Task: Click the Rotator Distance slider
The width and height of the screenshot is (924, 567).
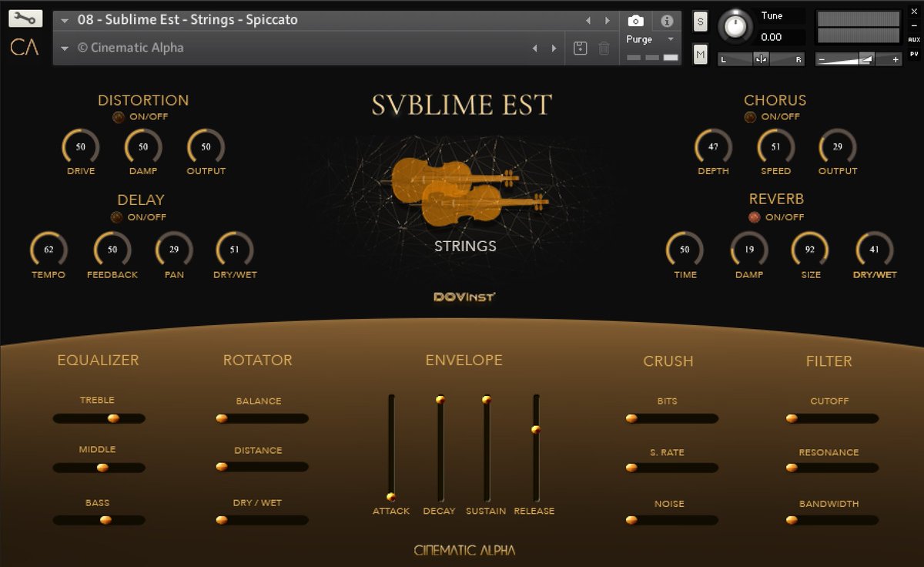Action: pyautogui.click(x=262, y=467)
